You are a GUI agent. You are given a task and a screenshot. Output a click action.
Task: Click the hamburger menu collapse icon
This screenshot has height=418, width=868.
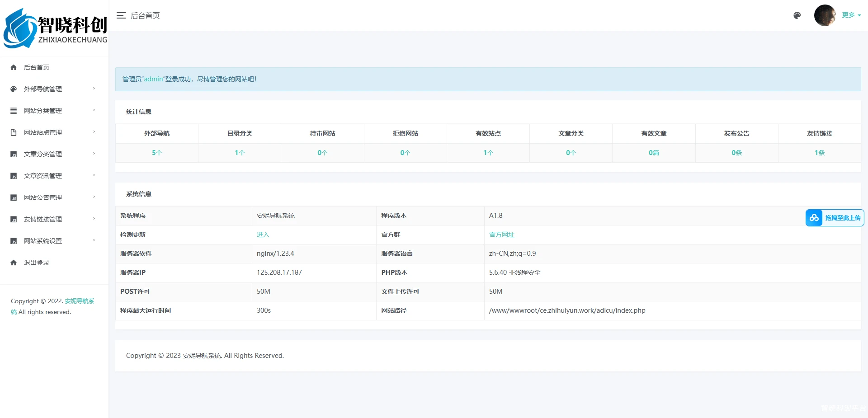(x=121, y=15)
